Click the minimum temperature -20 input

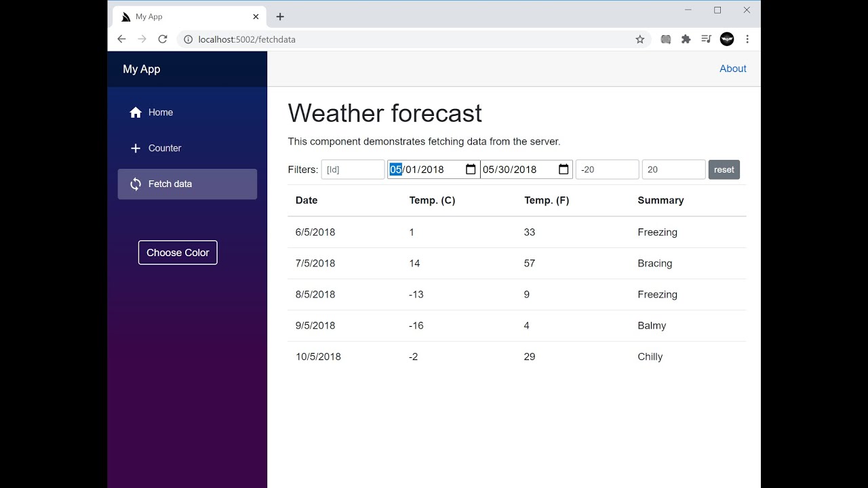(x=607, y=169)
